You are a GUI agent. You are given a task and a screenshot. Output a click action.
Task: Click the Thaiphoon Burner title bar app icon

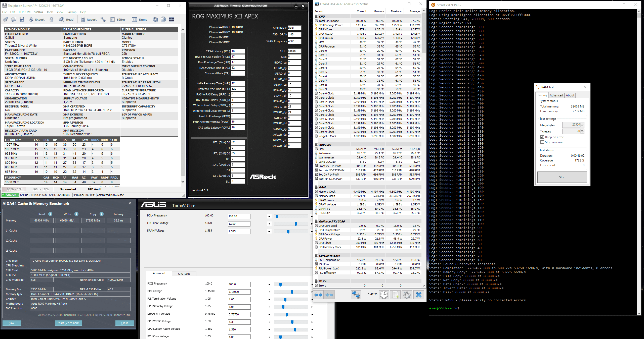coord(4,6)
